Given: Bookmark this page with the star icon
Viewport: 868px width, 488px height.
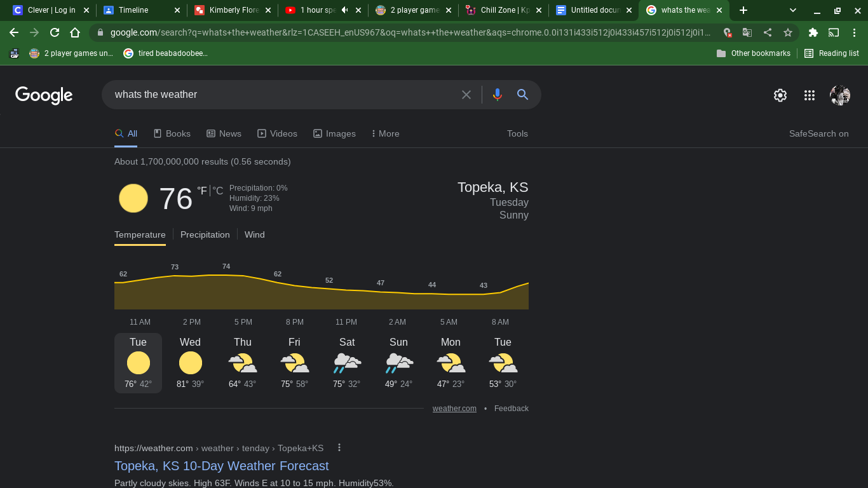Looking at the screenshot, I should click(788, 32).
